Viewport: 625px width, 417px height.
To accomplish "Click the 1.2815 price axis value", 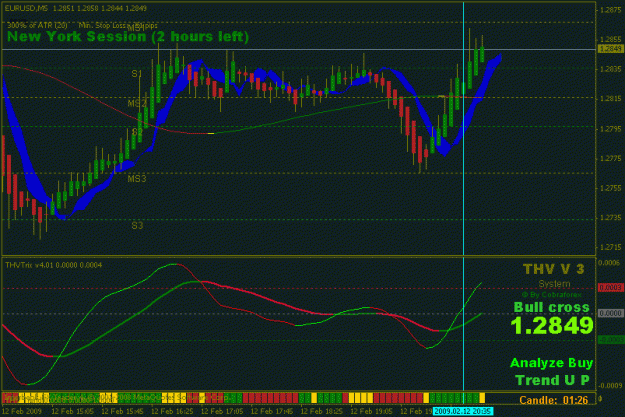I will tap(611, 99).
